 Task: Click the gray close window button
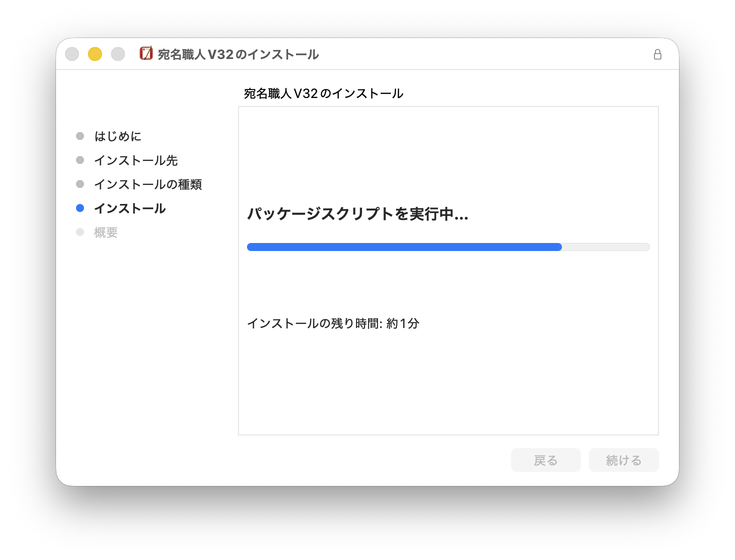[72, 54]
